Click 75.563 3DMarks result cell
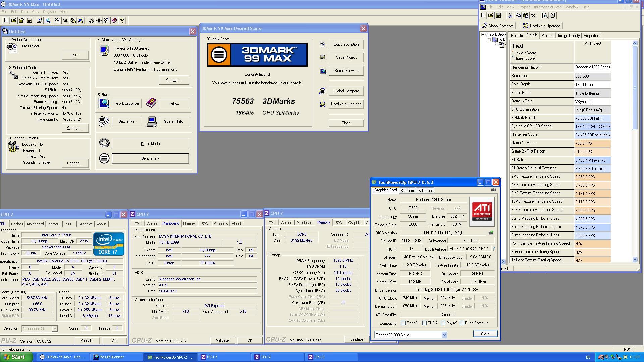 [x=592, y=118]
